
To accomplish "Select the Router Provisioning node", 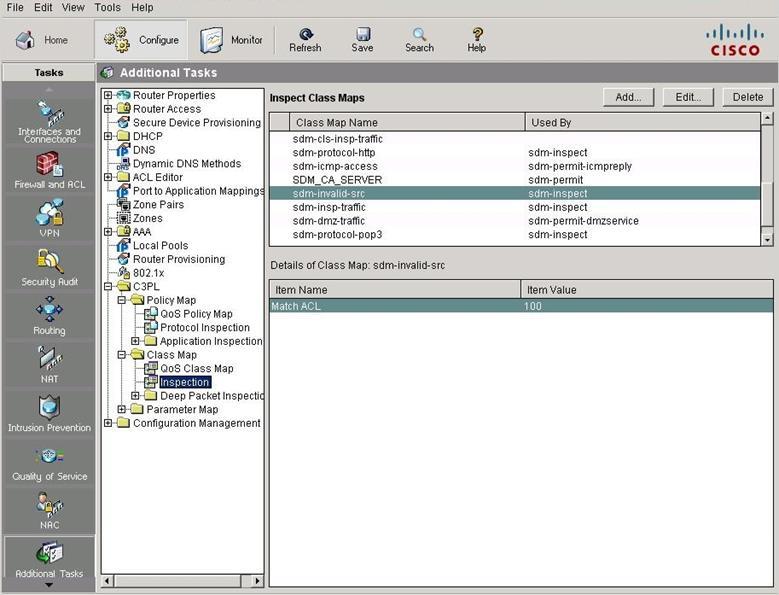I will pyautogui.click(x=179, y=259).
